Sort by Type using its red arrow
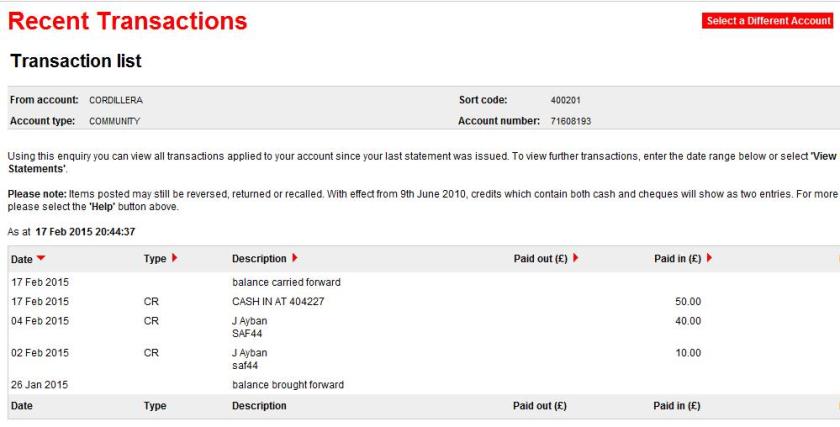The image size is (840, 427). 175,260
